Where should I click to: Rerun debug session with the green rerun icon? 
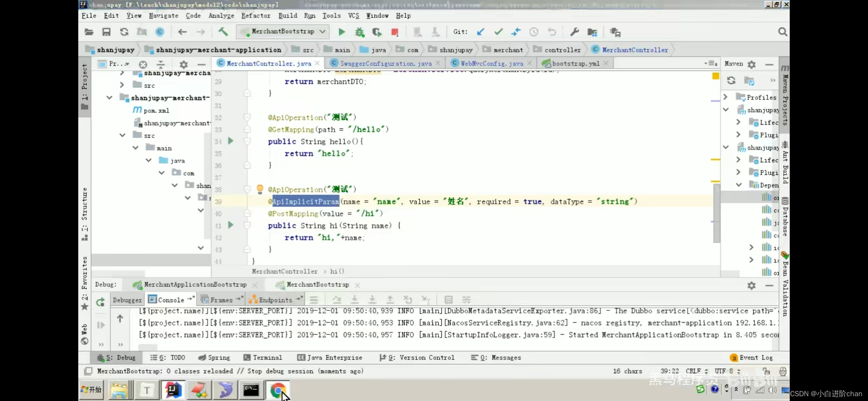101,302
